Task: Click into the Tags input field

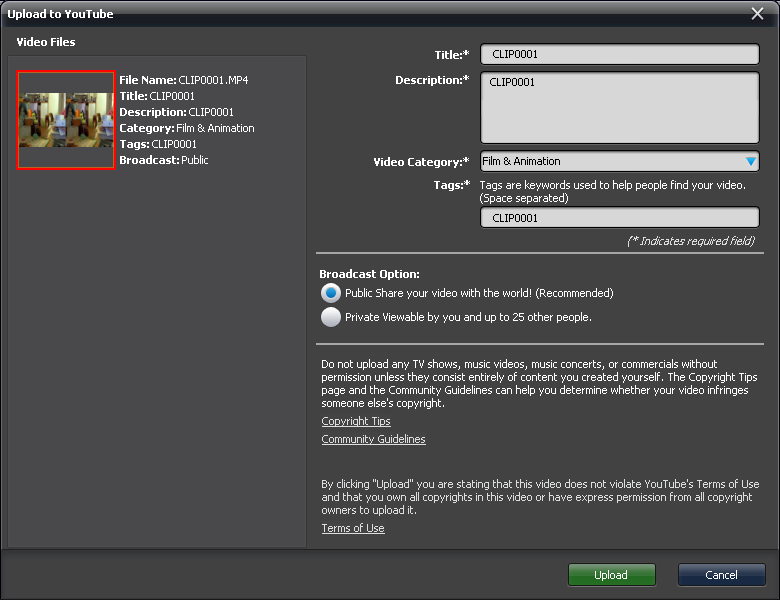Action: click(x=619, y=217)
